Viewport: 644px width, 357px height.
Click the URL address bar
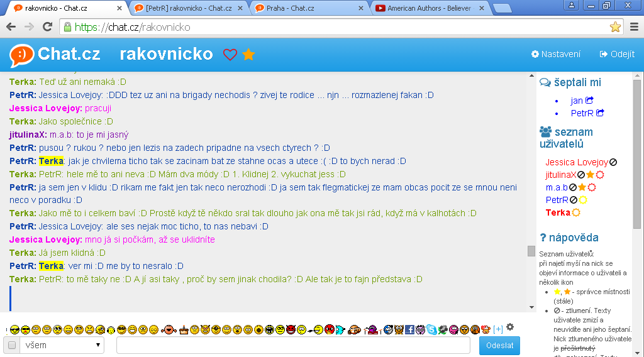coord(341,27)
